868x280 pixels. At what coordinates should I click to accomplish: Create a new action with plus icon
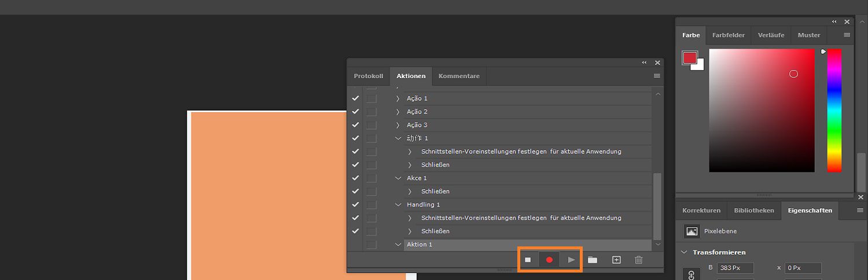click(616, 260)
